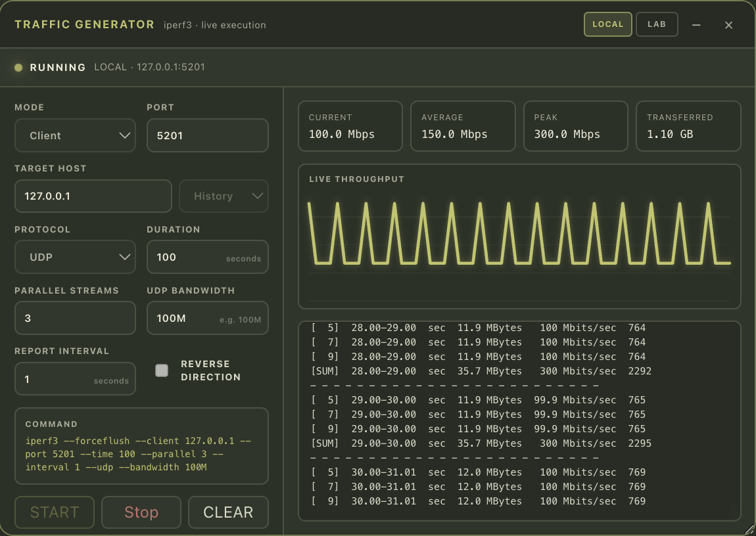Open the Mode dropdown showing Client
This screenshot has height=536, width=756.
[x=75, y=135]
